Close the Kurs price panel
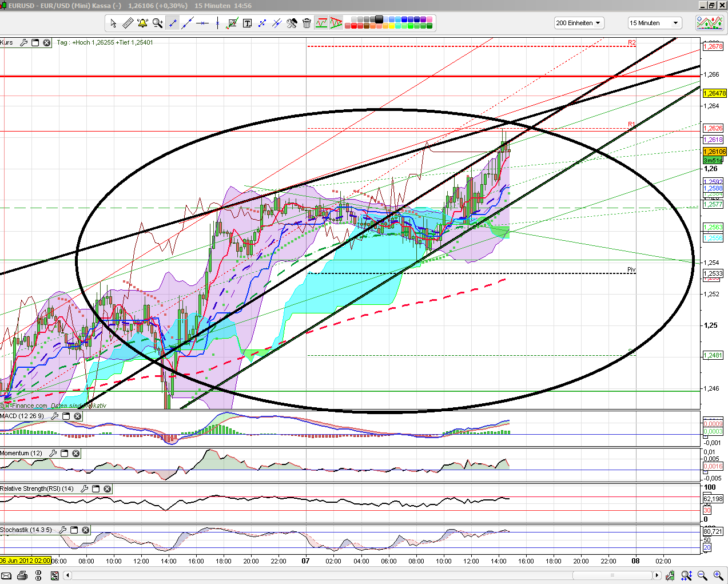 pos(47,42)
